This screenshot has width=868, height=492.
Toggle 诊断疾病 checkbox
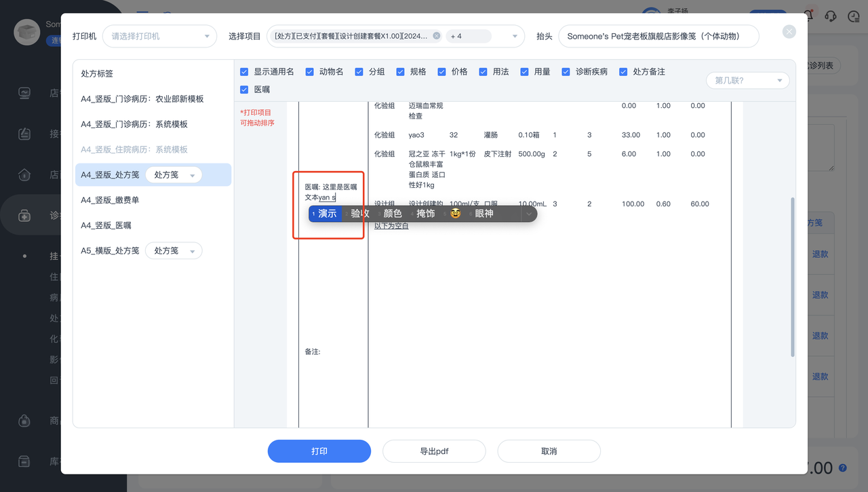[566, 72]
